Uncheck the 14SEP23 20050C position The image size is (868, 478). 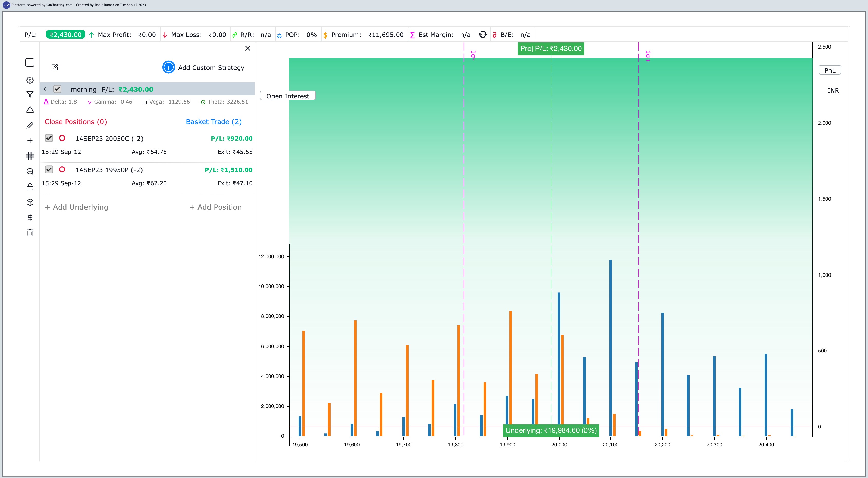point(49,138)
